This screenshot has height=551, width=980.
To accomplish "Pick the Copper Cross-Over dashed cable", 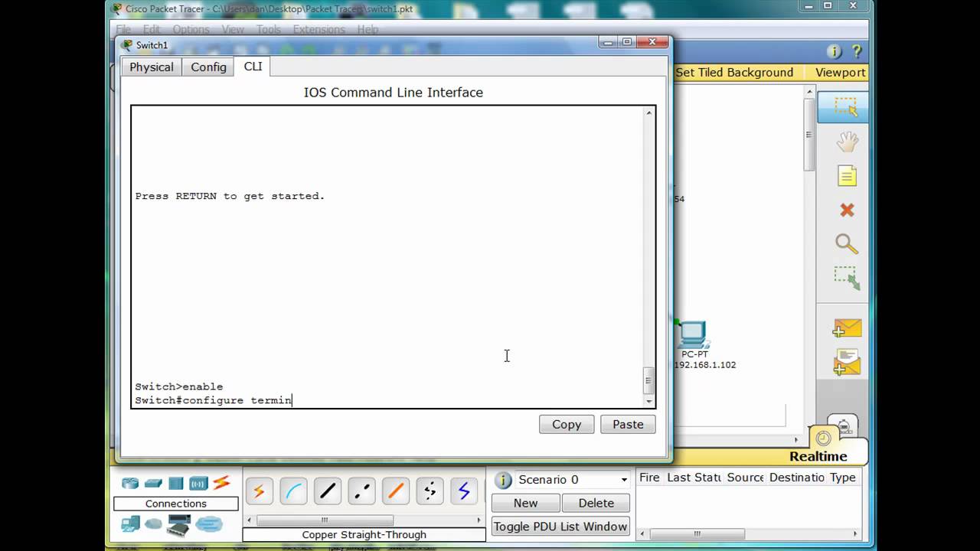I will coord(361,491).
